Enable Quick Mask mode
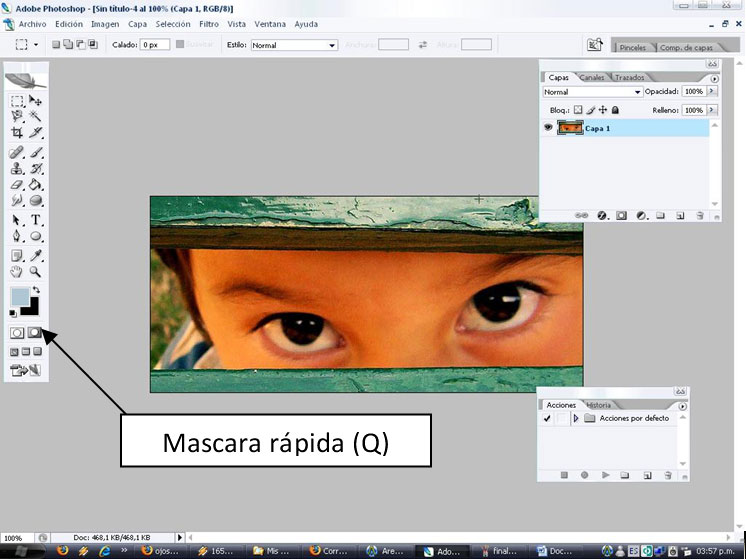Viewport: 746px width, 559px height. (35, 333)
